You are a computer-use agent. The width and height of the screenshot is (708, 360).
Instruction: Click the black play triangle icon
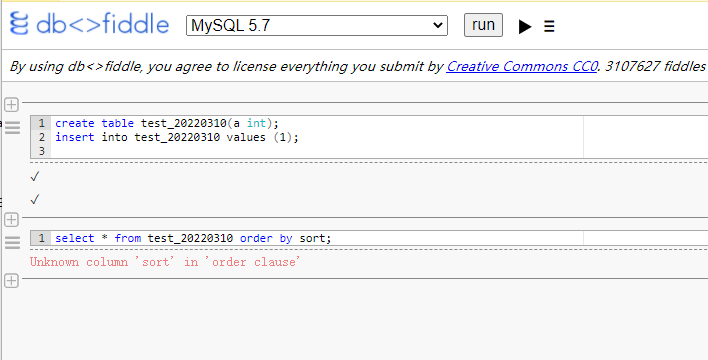(525, 27)
